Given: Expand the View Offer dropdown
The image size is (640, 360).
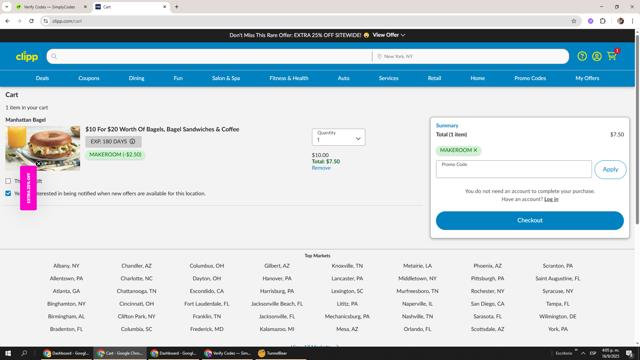Looking at the screenshot, I should pyautogui.click(x=389, y=35).
